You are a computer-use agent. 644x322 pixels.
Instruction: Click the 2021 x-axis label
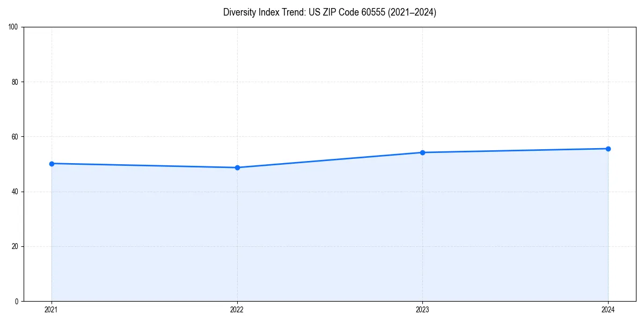coord(52,309)
